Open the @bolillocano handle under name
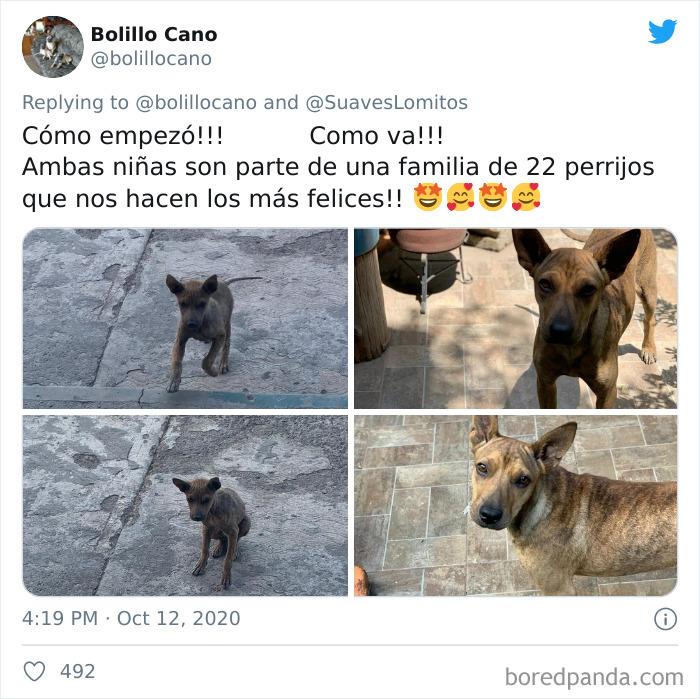 coord(151,58)
